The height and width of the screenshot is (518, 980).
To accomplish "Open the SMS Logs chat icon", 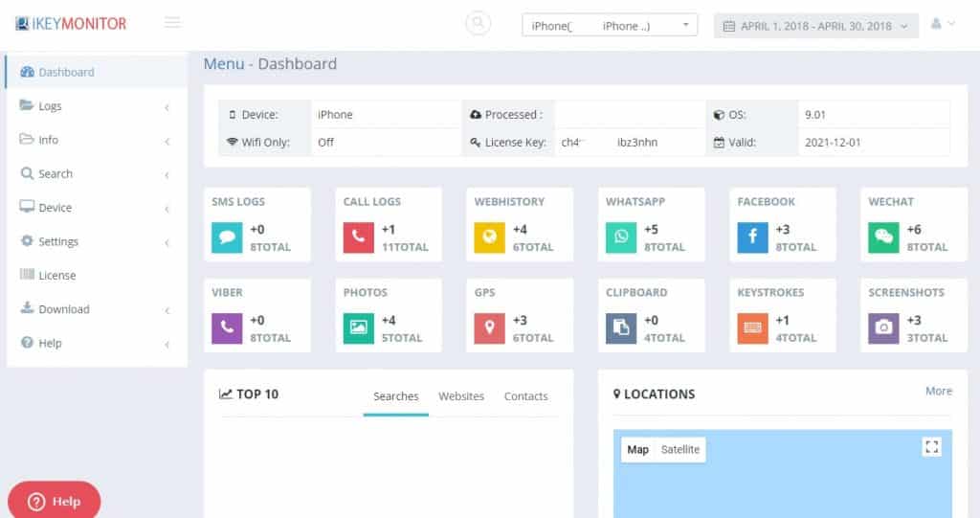I will (x=227, y=237).
